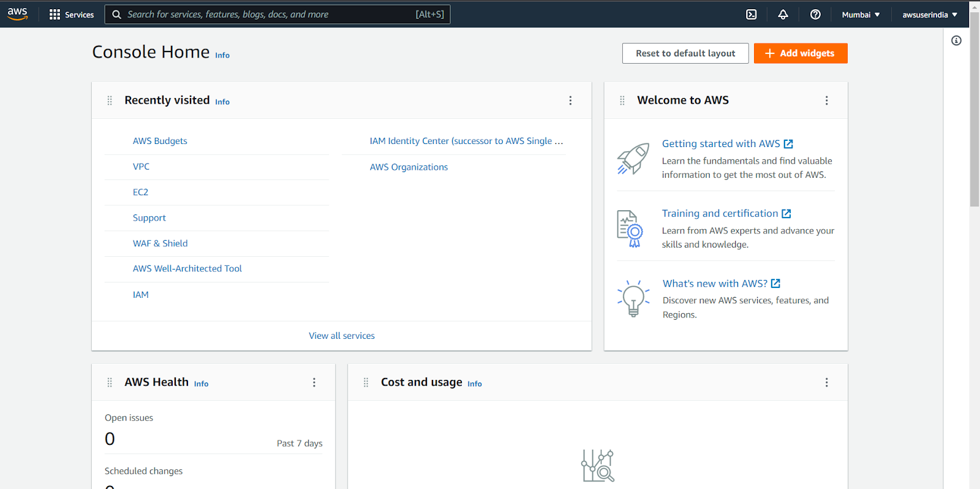The width and height of the screenshot is (980, 489).
Task: Open IAM Identity Center link
Action: point(466,141)
